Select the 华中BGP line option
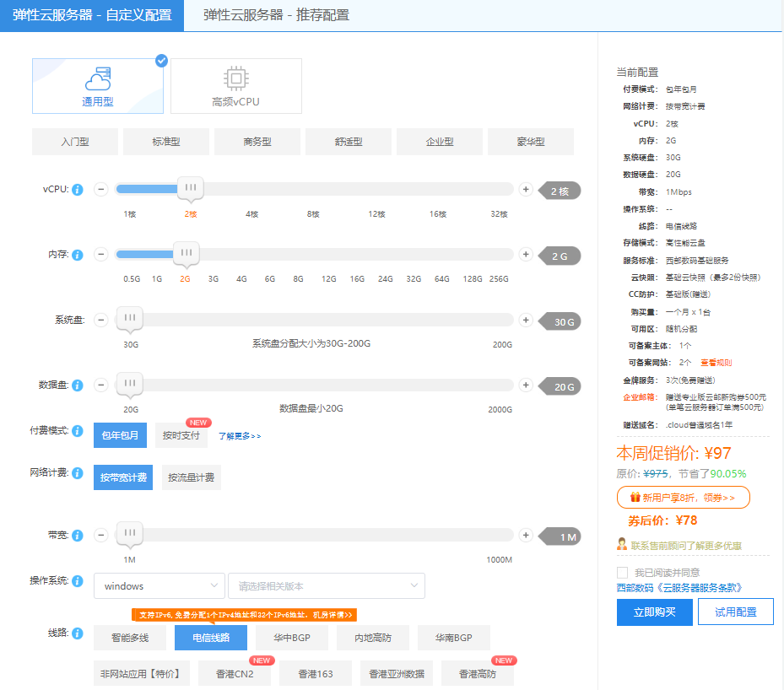 click(x=292, y=638)
